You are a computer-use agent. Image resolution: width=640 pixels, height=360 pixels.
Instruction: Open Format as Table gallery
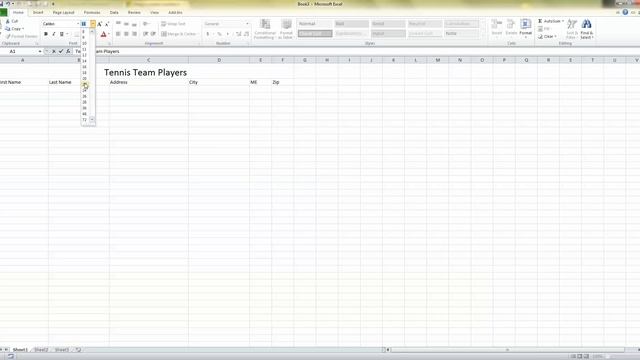287,29
